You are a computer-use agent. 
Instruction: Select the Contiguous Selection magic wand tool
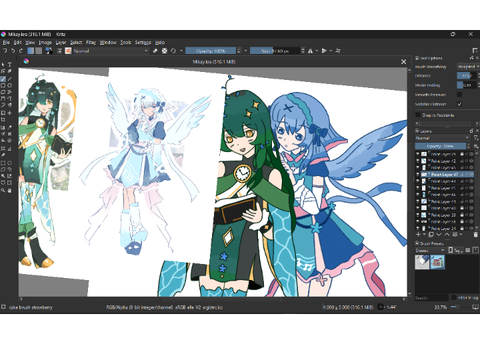[x=3, y=176]
